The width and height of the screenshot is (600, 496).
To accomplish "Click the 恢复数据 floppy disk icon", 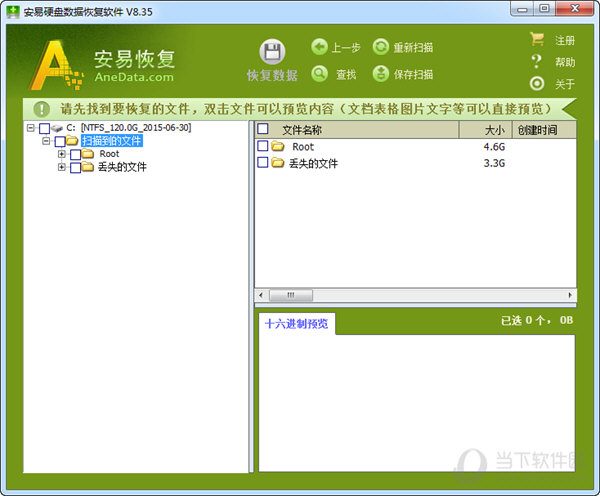I will point(272,52).
